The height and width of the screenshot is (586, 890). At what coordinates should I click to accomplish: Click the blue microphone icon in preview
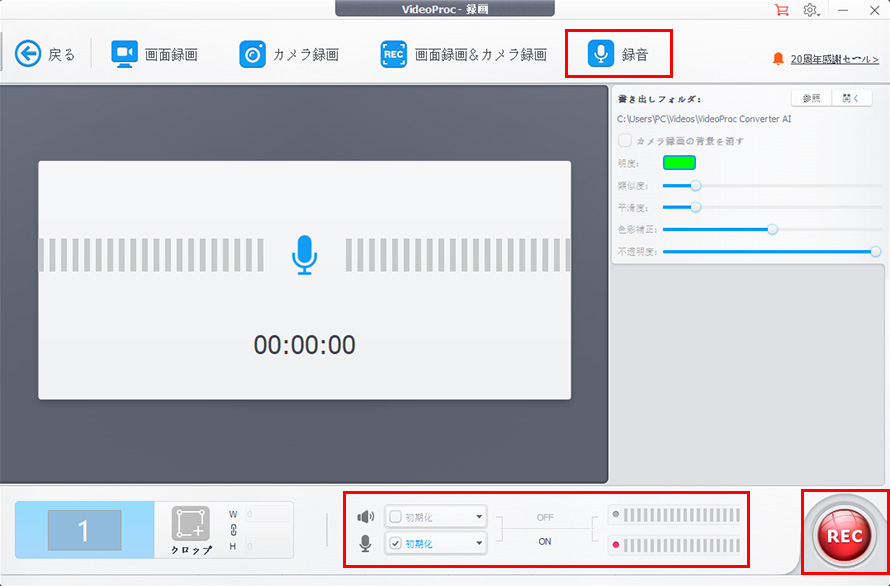305,254
